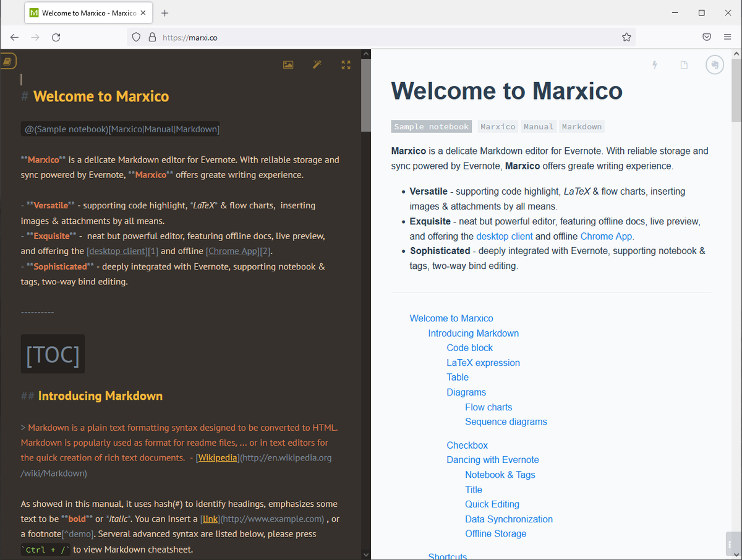The width and height of the screenshot is (742, 560).
Task: Click the Introducing Markdown heading in editor
Action: [x=100, y=396]
